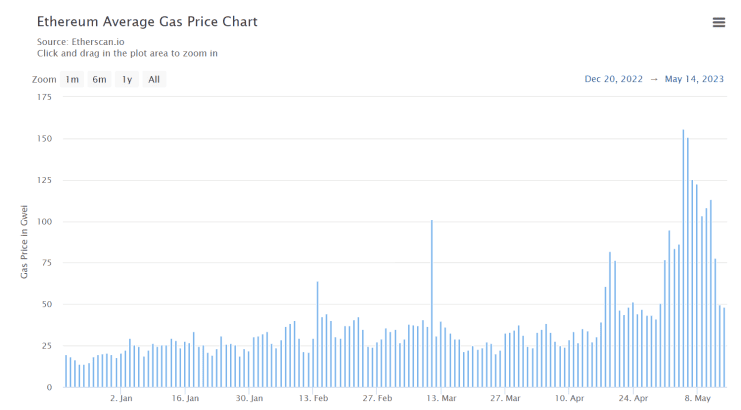The height and width of the screenshot is (410, 741).
Task: Click the 13. Mar spike bar at 100
Action: 431,304
